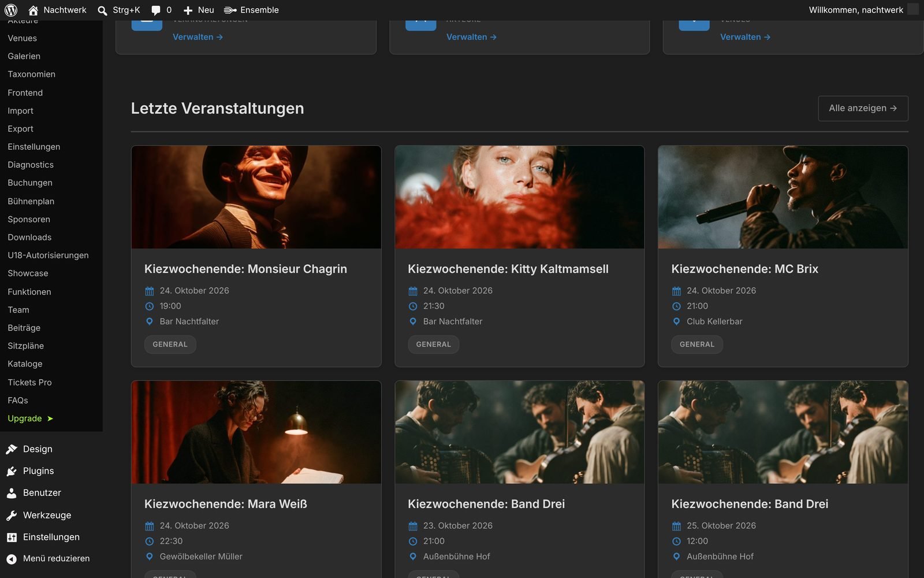Click the MC Brix event photo

[x=783, y=197]
